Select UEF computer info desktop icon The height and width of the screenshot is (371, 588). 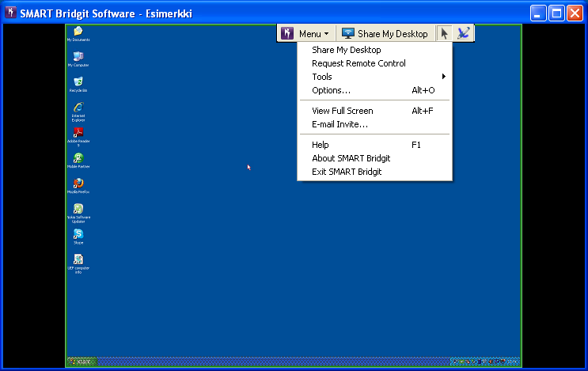tap(78, 264)
